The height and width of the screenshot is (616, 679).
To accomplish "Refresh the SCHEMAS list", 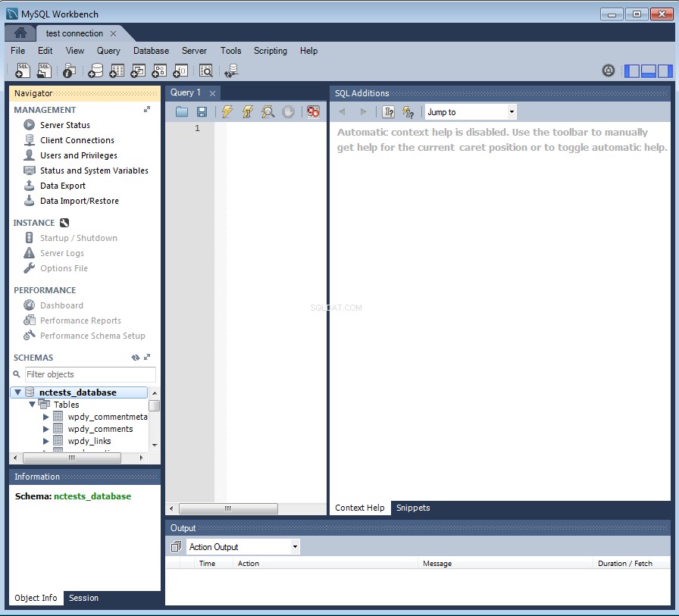I will (x=136, y=358).
